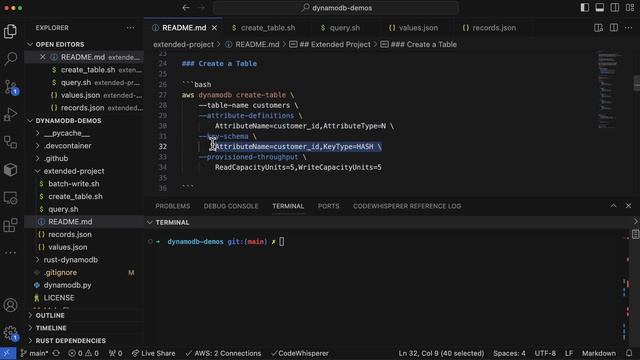
Task: Open CodeWhisperer Reference Log tab
Action: click(x=407, y=206)
